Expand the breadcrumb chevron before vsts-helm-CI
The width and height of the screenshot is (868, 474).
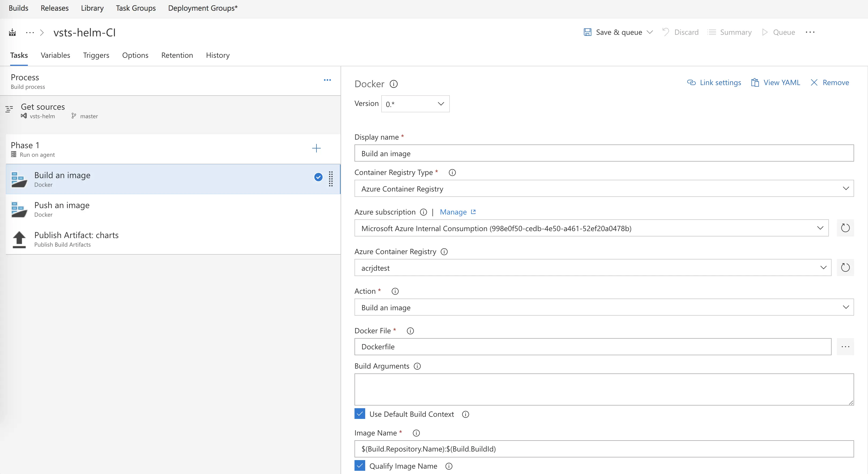pos(42,32)
